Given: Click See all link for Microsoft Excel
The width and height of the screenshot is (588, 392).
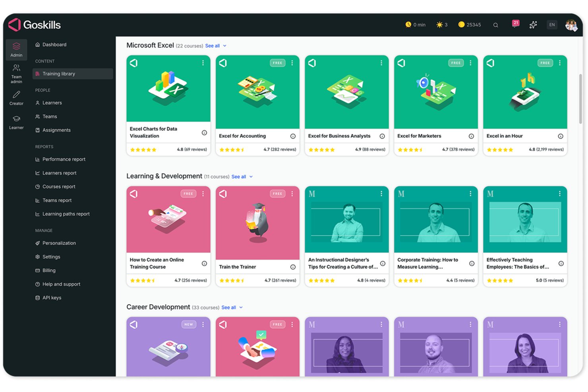Looking at the screenshot, I should click(x=212, y=46).
